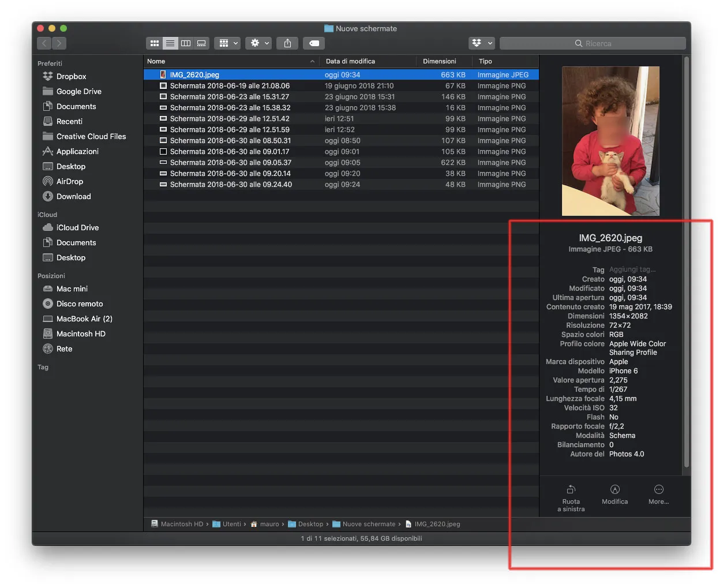Viewport: 723px width, 588px height.
Task: Open the group-by dropdown in the toolbar
Action: (x=227, y=43)
